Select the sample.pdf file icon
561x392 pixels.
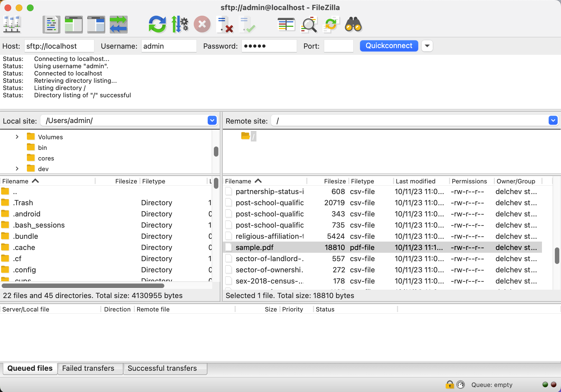click(x=229, y=247)
